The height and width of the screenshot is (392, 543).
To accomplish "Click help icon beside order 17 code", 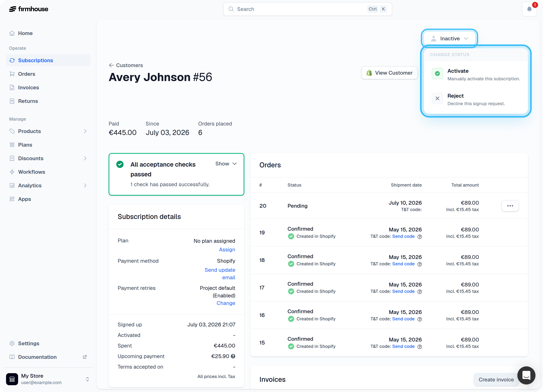I will [x=420, y=292].
